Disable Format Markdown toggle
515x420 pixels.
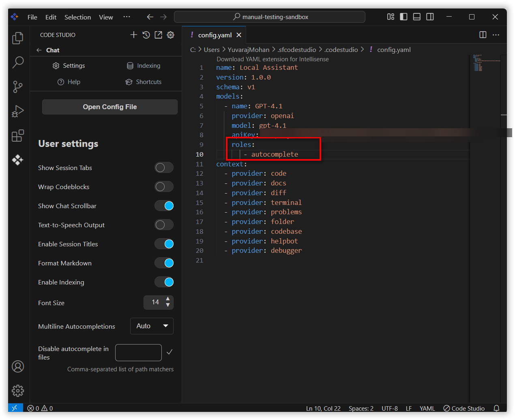click(164, 263)
